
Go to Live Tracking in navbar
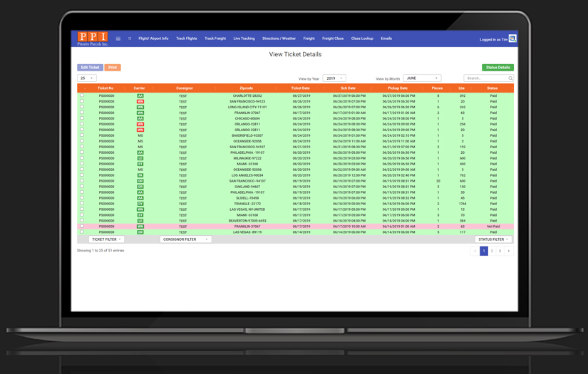click(x=244, y=38)
